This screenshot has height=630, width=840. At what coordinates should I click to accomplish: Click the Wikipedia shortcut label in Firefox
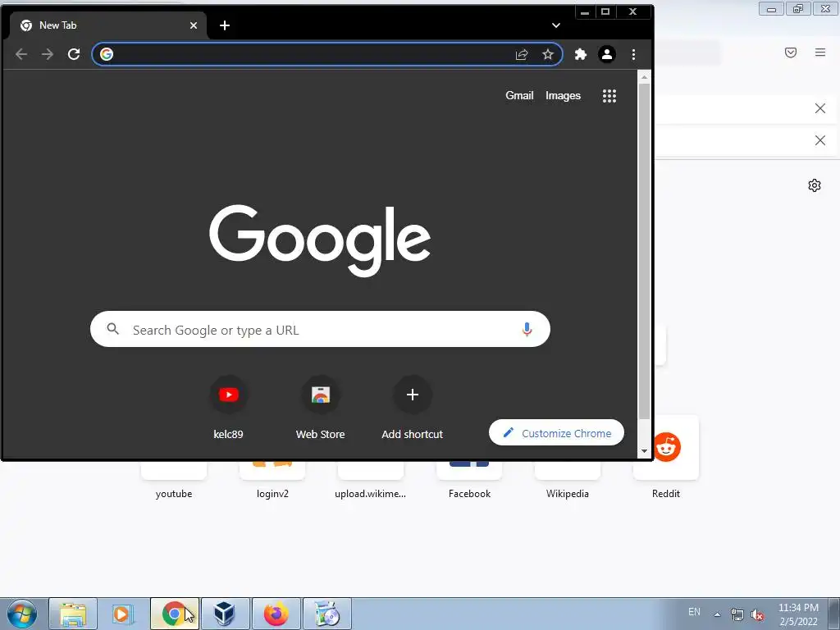click(568, 493)
